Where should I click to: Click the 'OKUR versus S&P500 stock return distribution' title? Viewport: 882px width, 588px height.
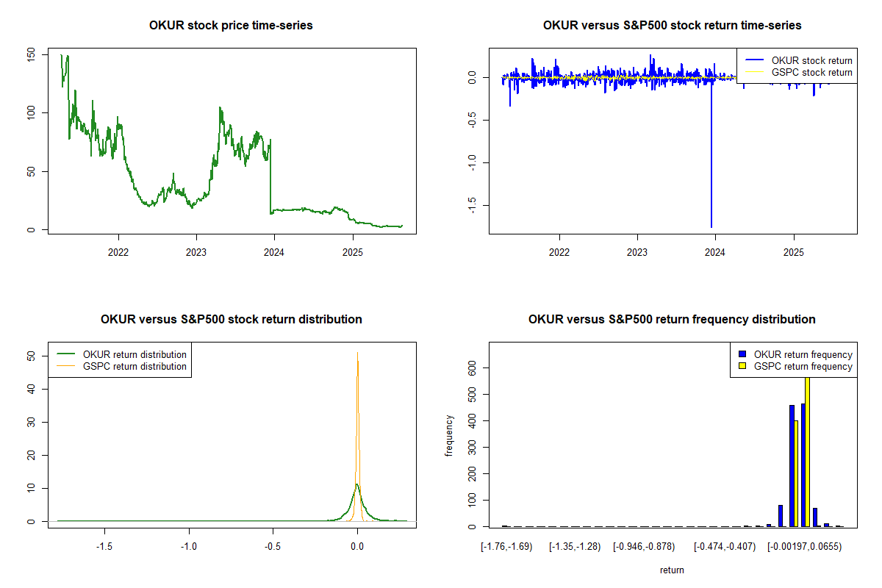(232, 320)
